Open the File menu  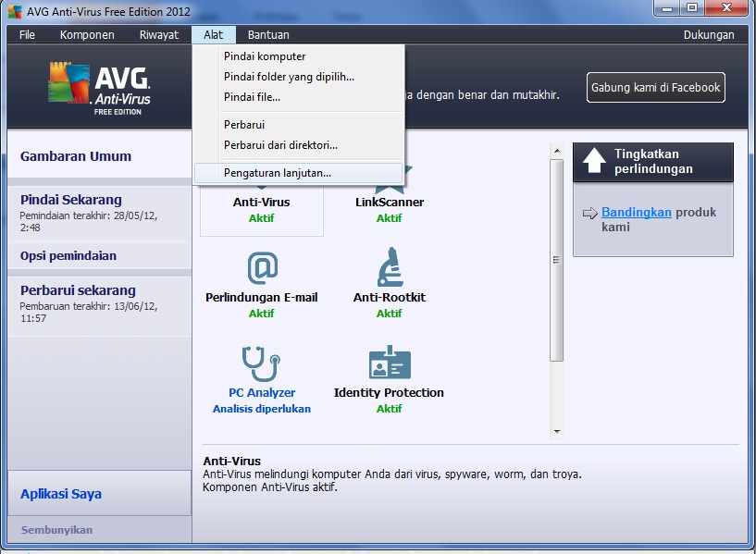(27, 35)
